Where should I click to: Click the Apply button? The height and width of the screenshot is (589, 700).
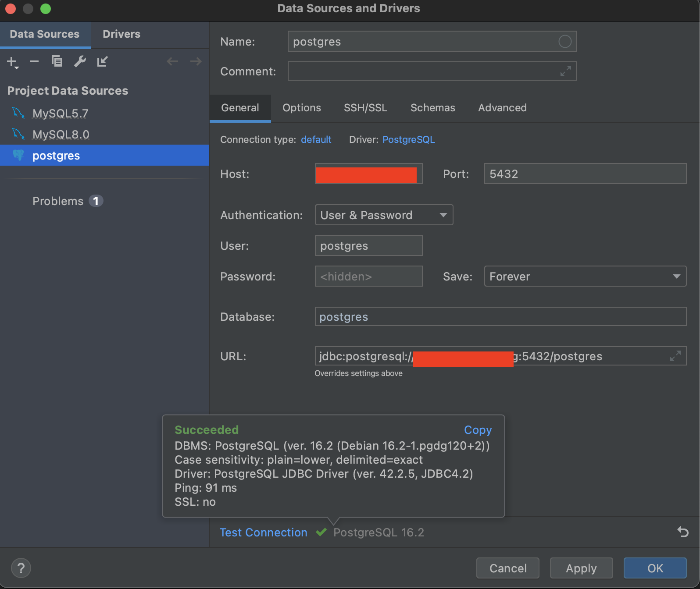(581, 568)
